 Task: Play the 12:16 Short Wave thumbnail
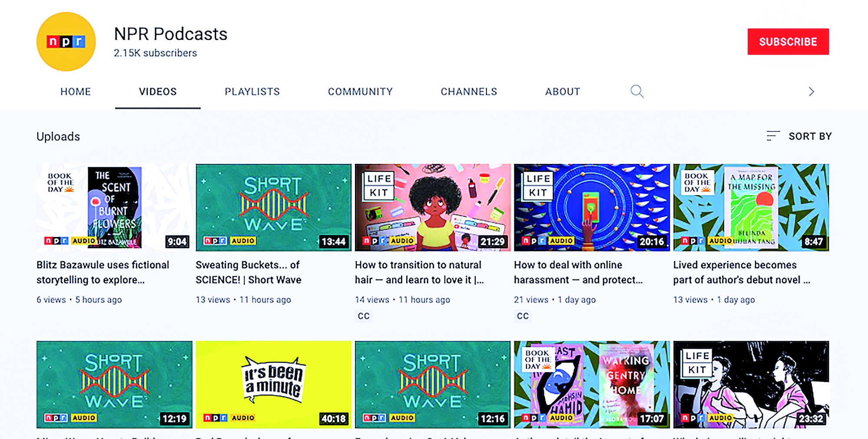pos(433,384)
